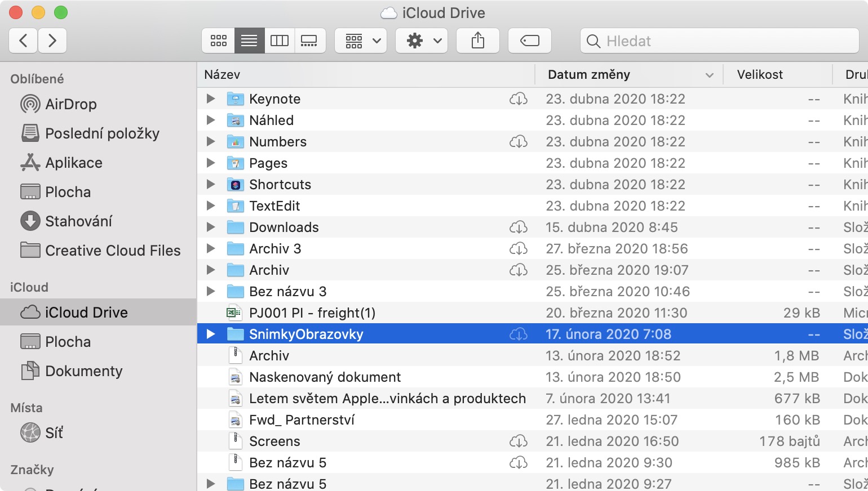Download the Screens archive from iCloud
Screen dimensions: 868x491
519,441
